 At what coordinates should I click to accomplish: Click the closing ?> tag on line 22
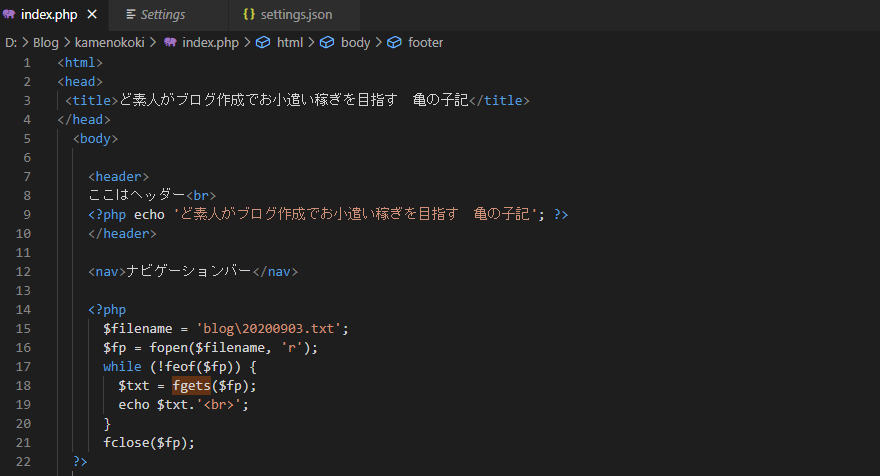(80, 461)
